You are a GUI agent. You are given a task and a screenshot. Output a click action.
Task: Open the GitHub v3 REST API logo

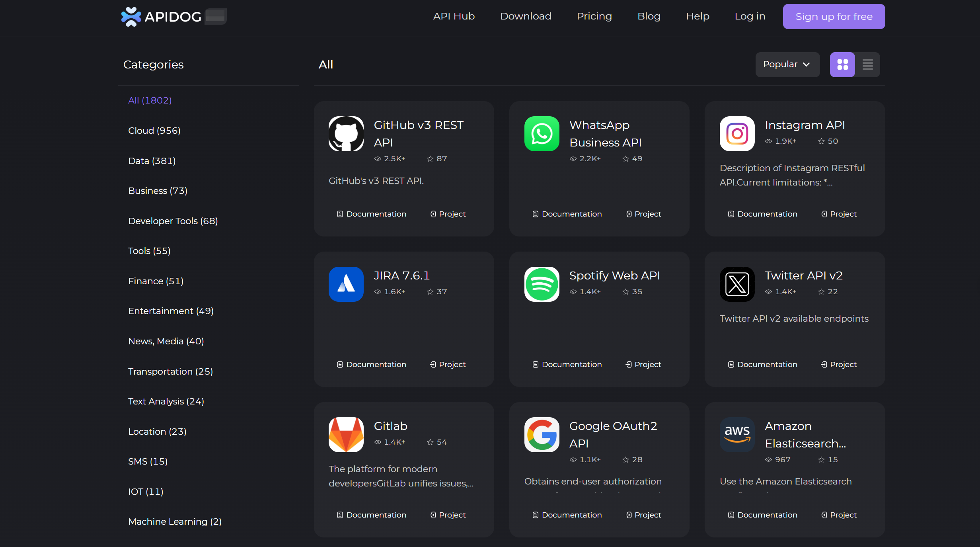click(x=346, y=134)
